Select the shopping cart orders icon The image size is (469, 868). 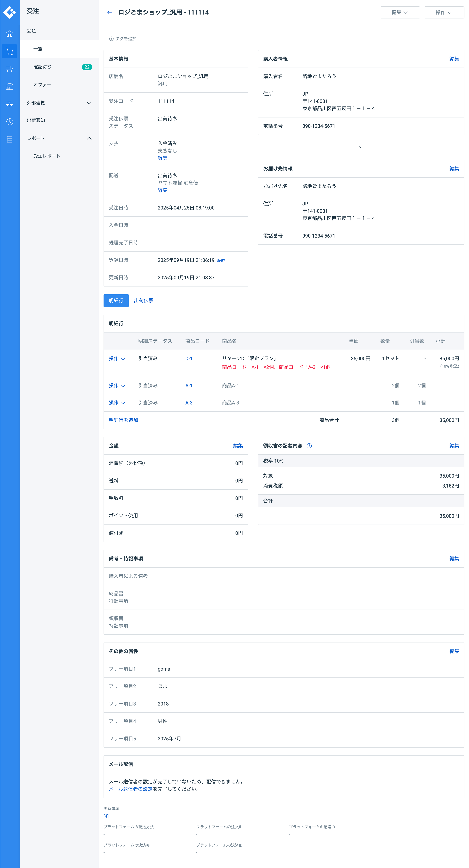point(9,51)
